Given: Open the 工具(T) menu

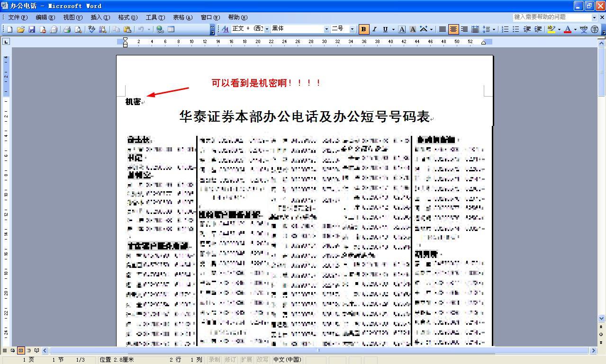Looking at the screenshot, I should coord(155,17).
